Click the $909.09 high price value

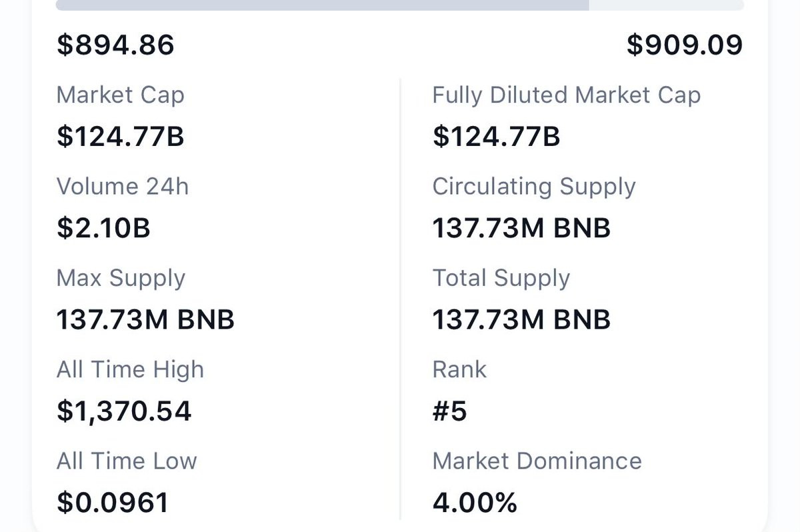pos(685,45)
